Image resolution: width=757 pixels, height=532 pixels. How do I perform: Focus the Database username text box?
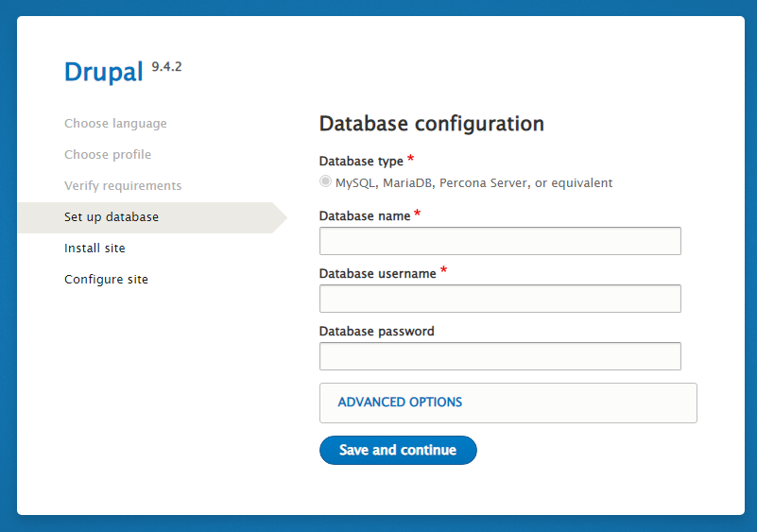(x=500, y=299)
